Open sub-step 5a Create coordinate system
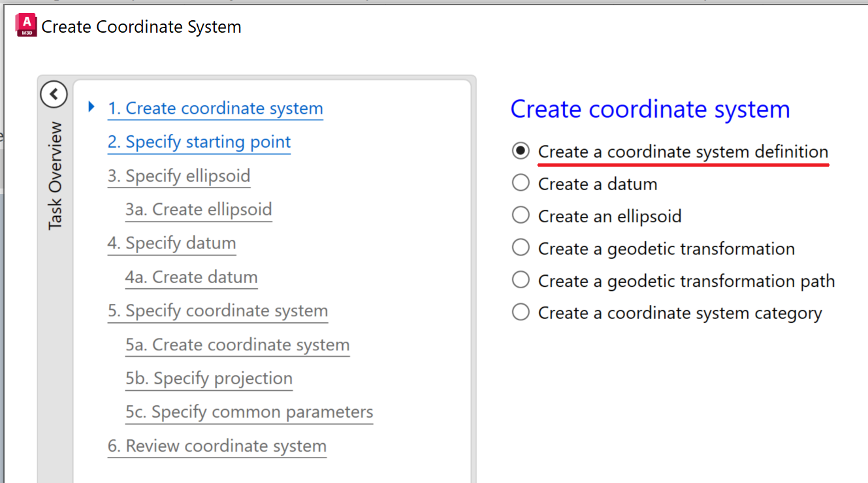Screen dimensions: 868x483 (238, 345)
